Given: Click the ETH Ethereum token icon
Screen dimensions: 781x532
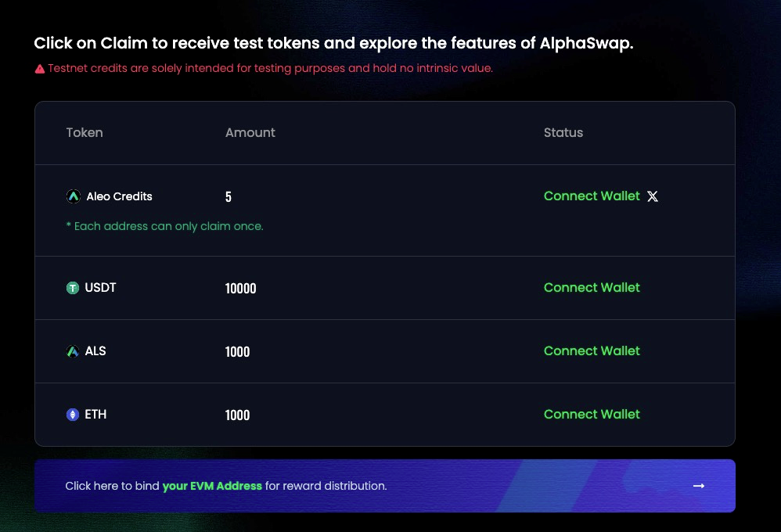Looking at the screenshot, I should (73, 415).
